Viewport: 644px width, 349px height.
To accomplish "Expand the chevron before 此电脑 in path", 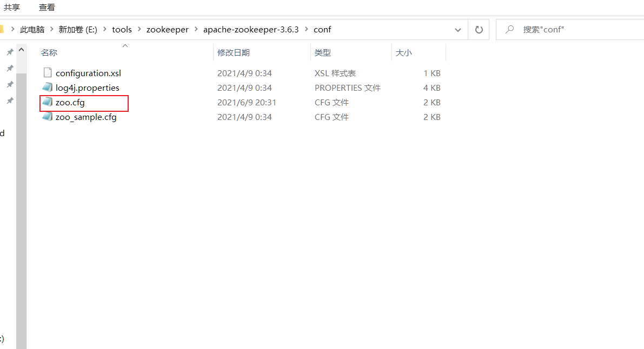I will (13, 29).
